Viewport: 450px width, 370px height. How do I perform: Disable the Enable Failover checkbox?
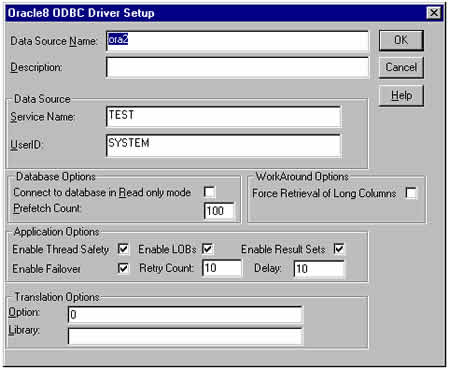(x=123, y=268)
